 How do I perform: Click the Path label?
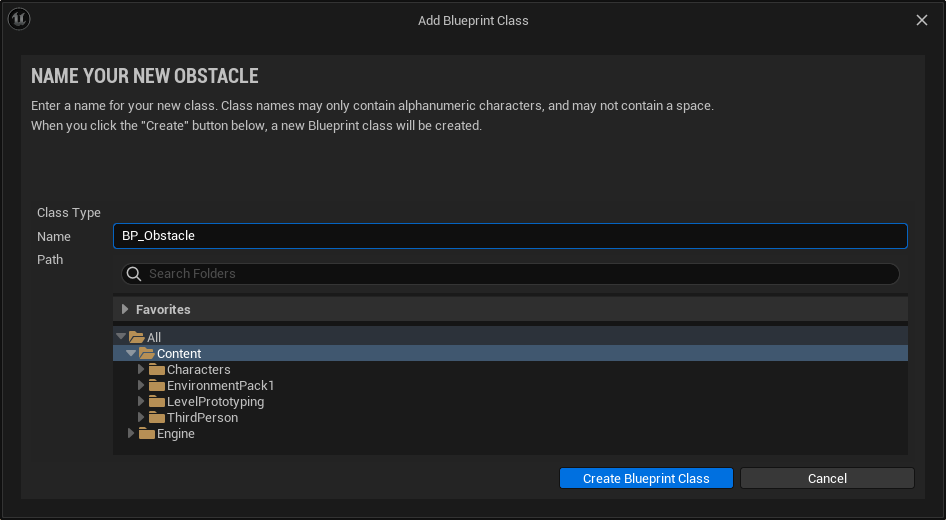50,259
